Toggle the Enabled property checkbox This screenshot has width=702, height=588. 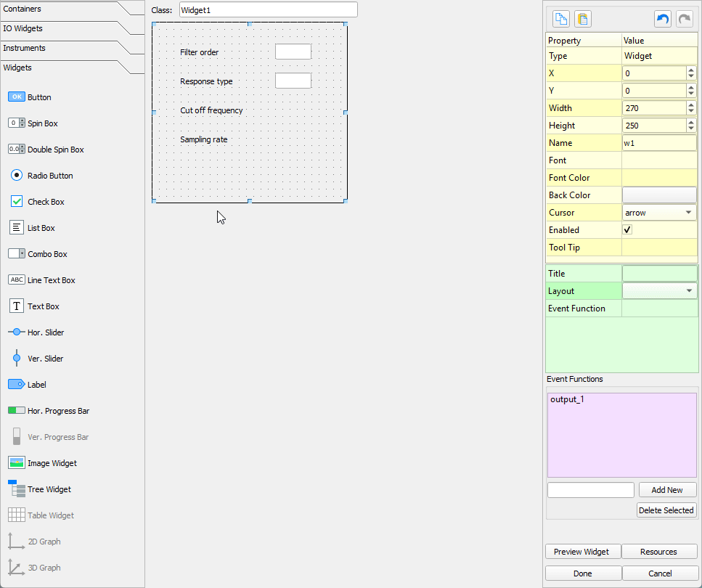pos(627,229)
